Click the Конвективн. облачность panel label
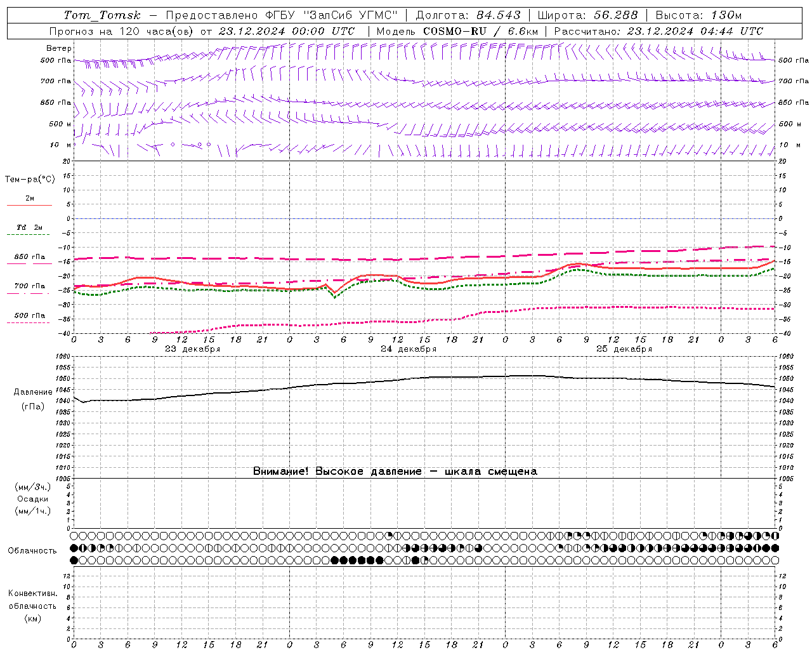The height and width of the screenshot is (650, 812). tap(32, 600)
